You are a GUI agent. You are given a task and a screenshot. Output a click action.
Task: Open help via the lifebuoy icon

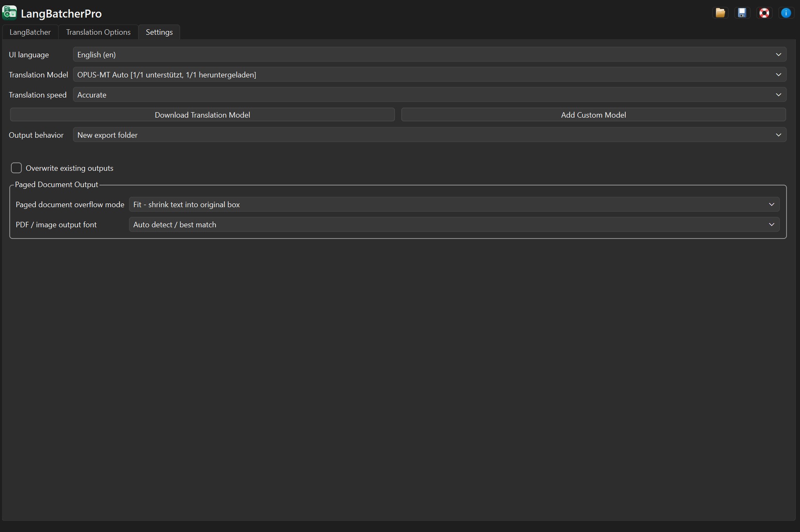coord(764,13)
